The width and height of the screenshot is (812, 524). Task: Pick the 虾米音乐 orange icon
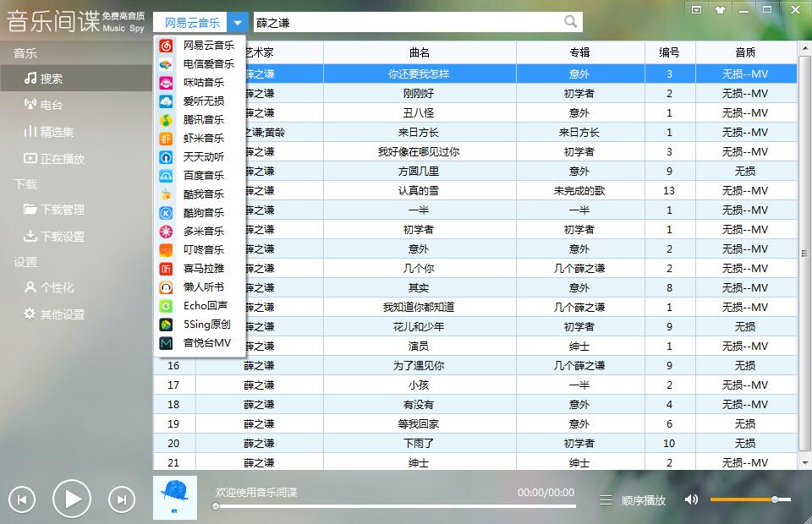166,139
